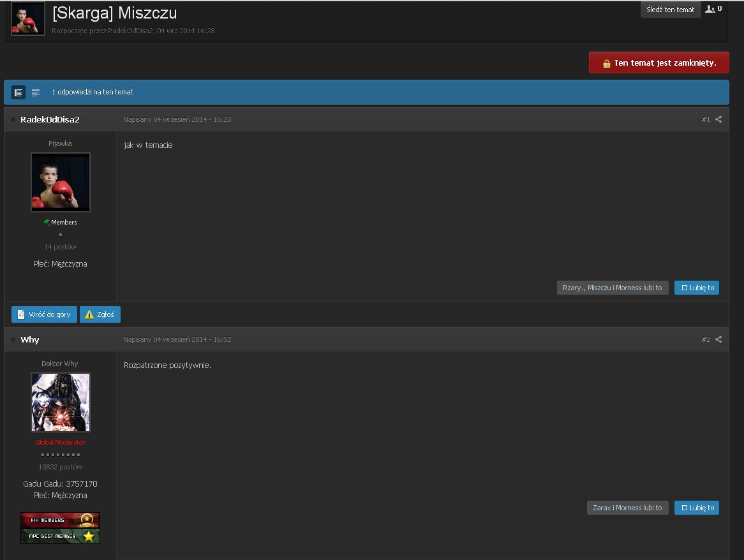This screenshot has width=744, height=560.
Task: Switch to standard post view icon
Action: [19, 92]
